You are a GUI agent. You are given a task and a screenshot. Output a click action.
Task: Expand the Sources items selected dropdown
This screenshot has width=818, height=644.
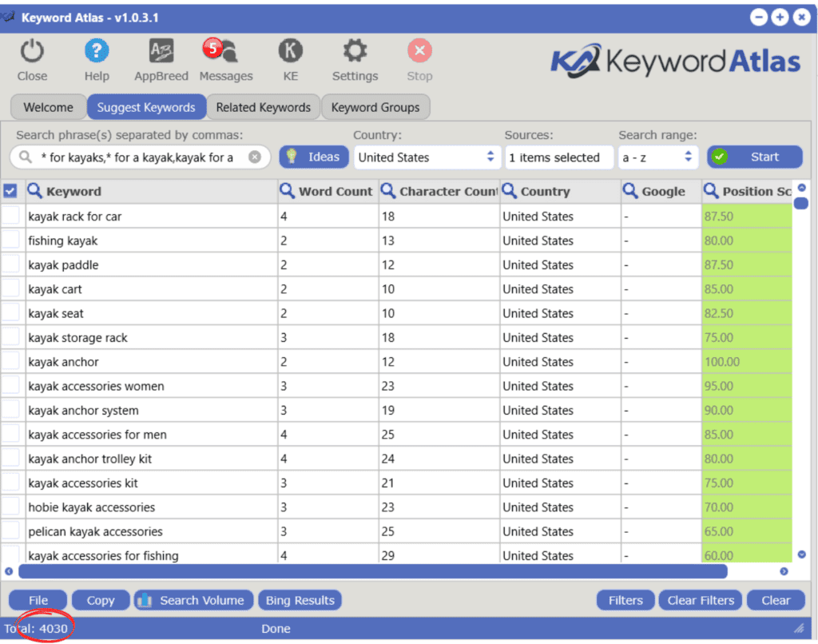pos(559,157)
